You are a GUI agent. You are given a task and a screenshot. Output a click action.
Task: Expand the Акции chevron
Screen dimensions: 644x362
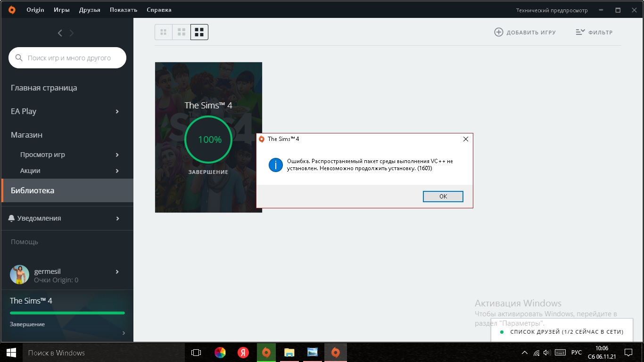117,171
